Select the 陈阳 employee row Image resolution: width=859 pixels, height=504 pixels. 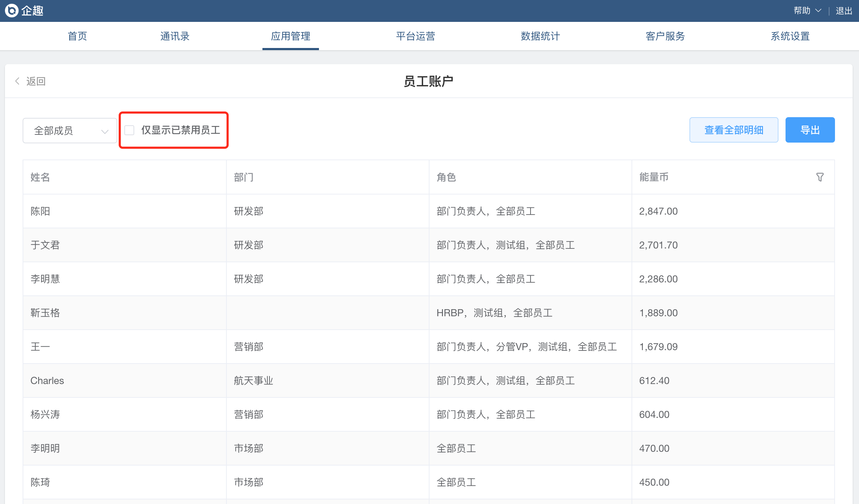click(40, 211)
